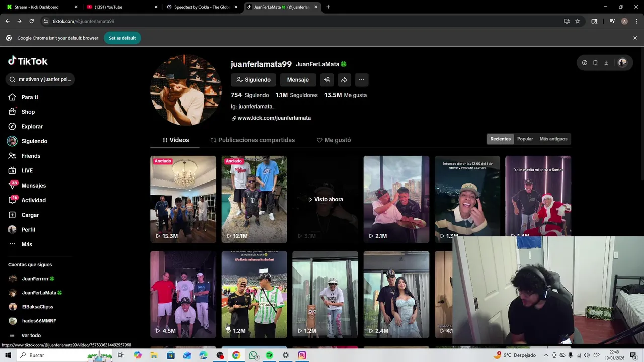Open the video with 4.5M views
This screenshot has height=362, width=644.
pos(183,295)
